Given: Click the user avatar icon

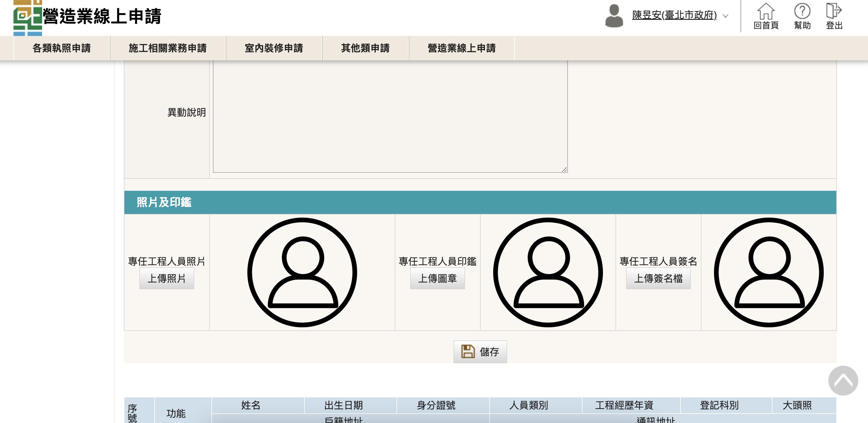Looking at the screenshot, I should tap(614, 16).
